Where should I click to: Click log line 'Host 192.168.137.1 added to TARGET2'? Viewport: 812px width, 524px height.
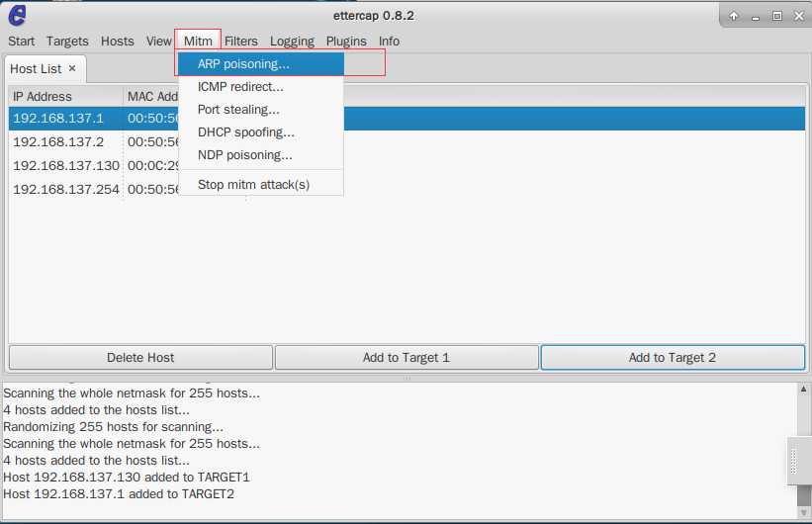[119, 494]
